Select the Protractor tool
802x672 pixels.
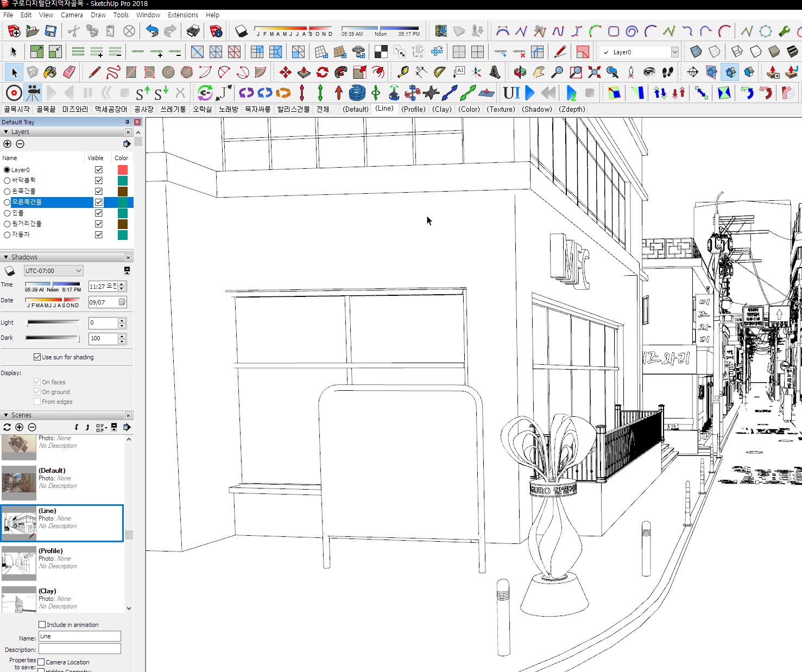tap(440, 72)
